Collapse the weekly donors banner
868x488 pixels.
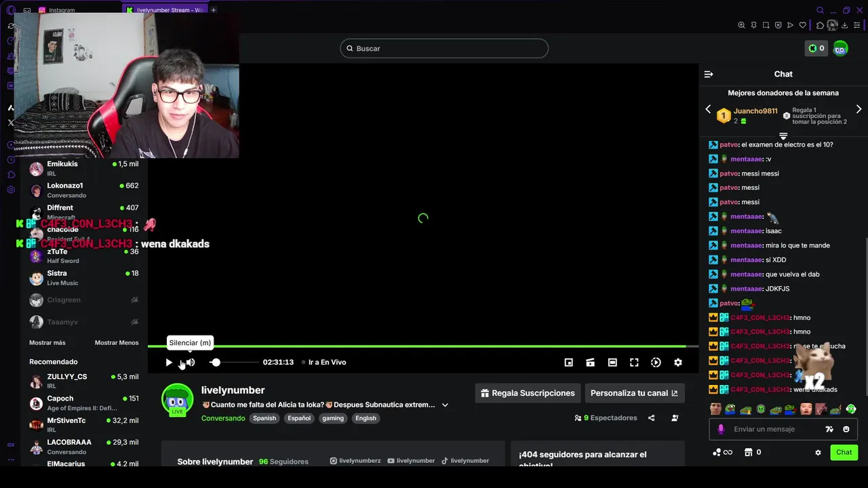783,136
